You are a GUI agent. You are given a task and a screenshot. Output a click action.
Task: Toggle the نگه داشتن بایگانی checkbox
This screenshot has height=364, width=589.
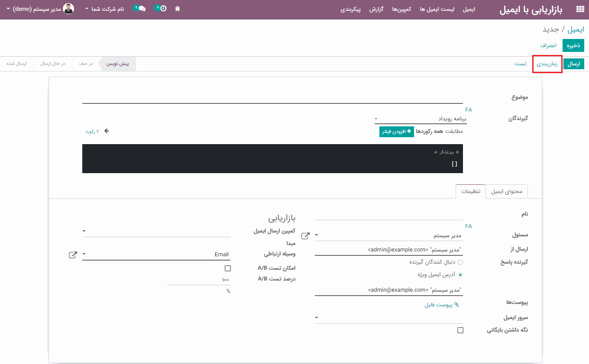[x=460, y=330]
